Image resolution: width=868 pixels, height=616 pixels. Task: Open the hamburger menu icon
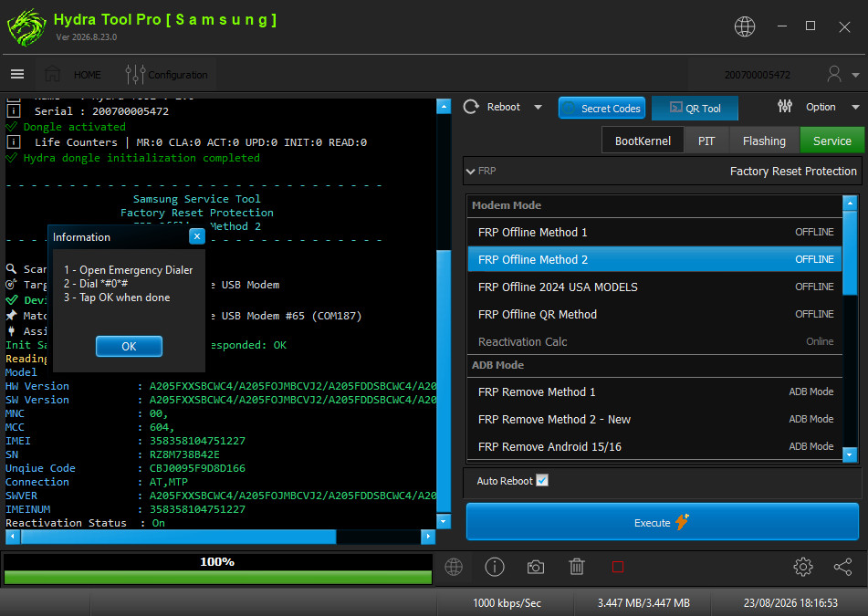click(x=17, y=74)
